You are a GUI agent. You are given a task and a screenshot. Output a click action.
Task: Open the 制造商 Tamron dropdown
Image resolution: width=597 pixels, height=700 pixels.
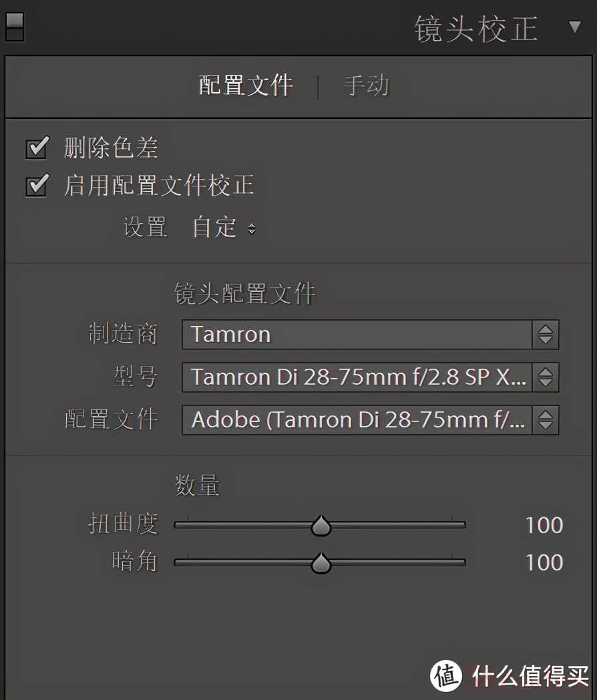coord(357,334)
